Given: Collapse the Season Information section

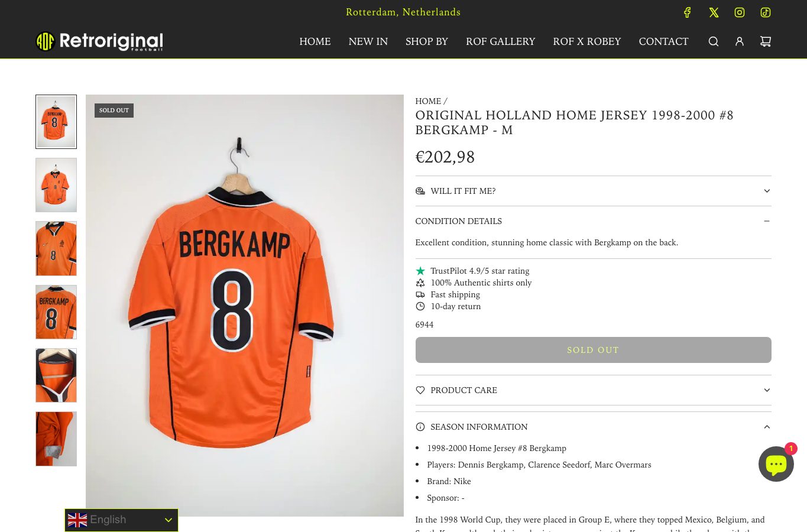Looking at the screenshot, I should [x=593, y=427].
